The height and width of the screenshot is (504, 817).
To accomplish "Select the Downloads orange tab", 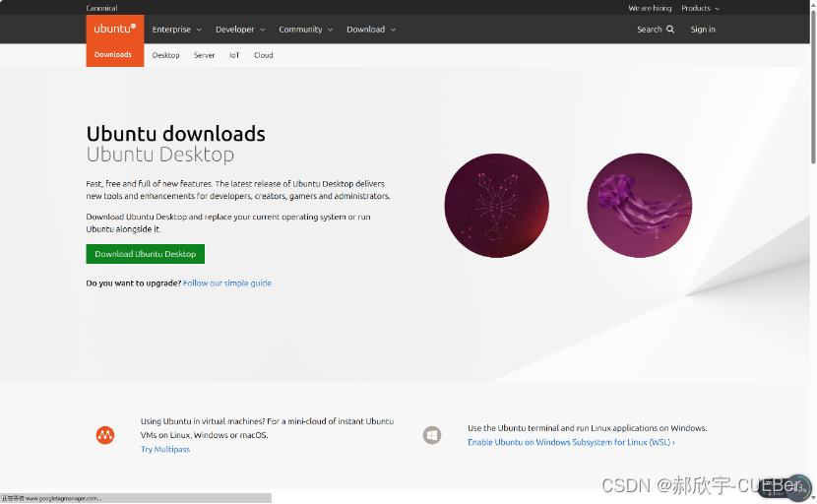I will [114, 55].
